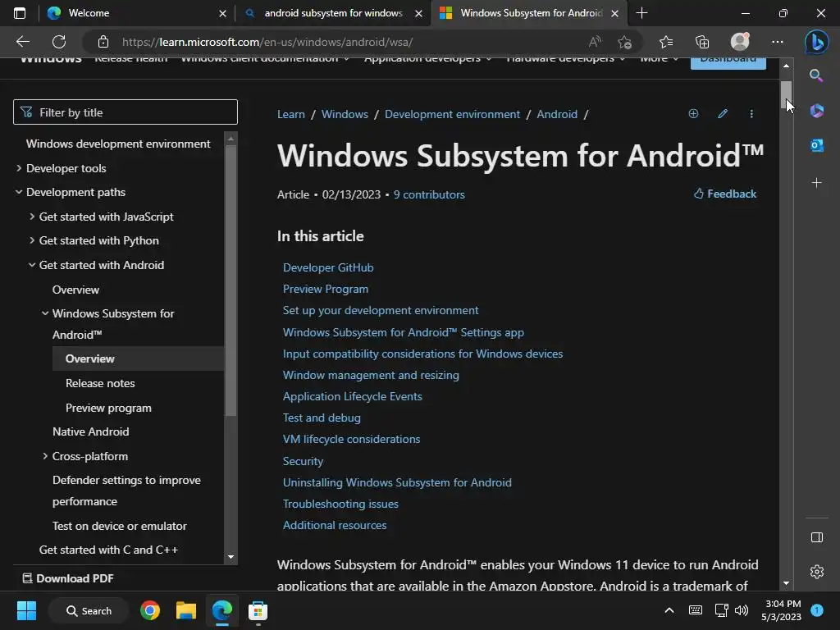Open Development environment breadcrumb link
This screenshot has height=630, width=840.
(x=452, y=114)
